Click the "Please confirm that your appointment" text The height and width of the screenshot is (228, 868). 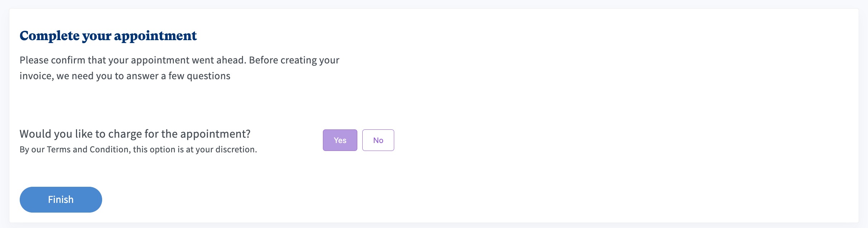point(105,60)
